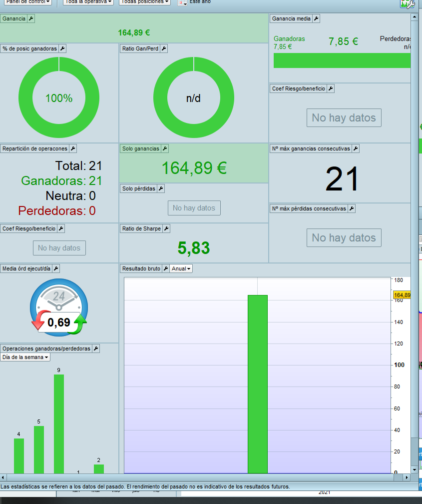
Task: Open the wrench settings for Ganancia widget
Action: 31,18
